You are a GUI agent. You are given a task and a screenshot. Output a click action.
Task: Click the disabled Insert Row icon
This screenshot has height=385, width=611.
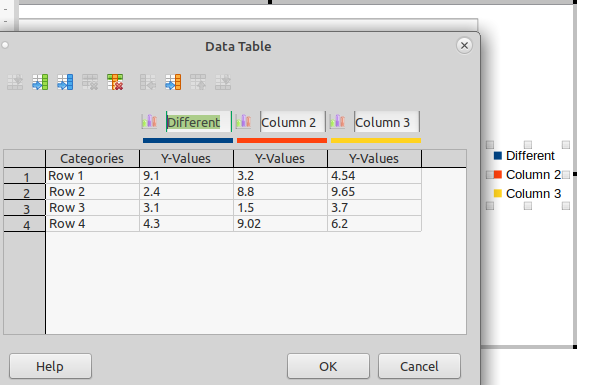(x=15, y=82)
